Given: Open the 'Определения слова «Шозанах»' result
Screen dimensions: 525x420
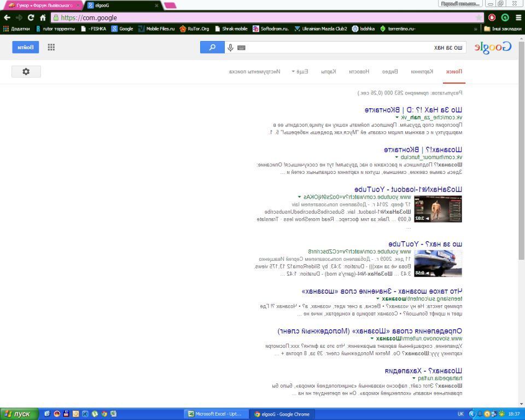Looking at the screenshot, I should tap(370, 331).
